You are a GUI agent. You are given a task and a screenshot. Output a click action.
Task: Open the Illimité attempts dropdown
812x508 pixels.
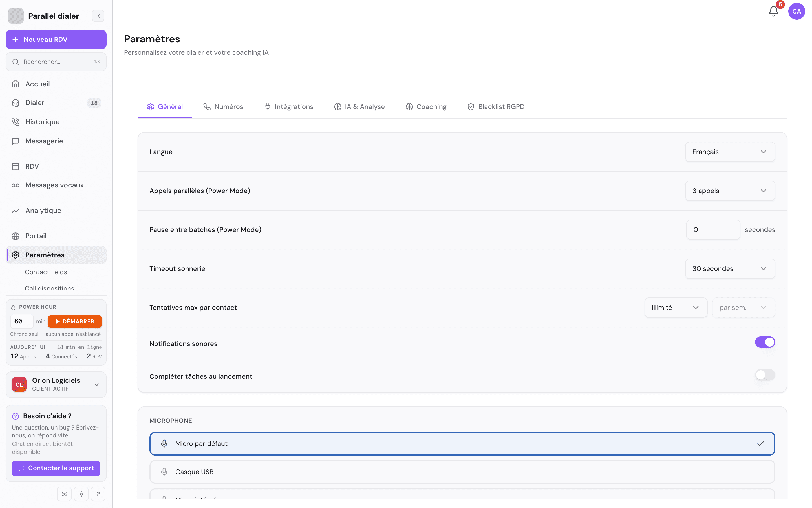pyautogui.click(x=676, y=308)
